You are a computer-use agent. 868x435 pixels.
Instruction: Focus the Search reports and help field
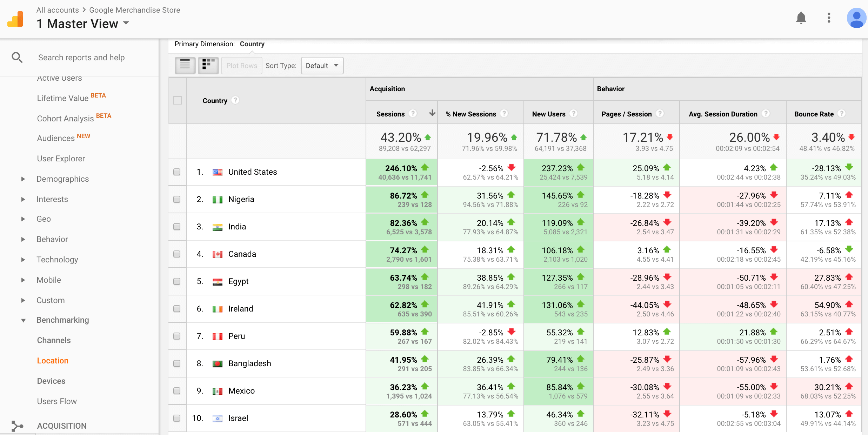pos(81,58)
